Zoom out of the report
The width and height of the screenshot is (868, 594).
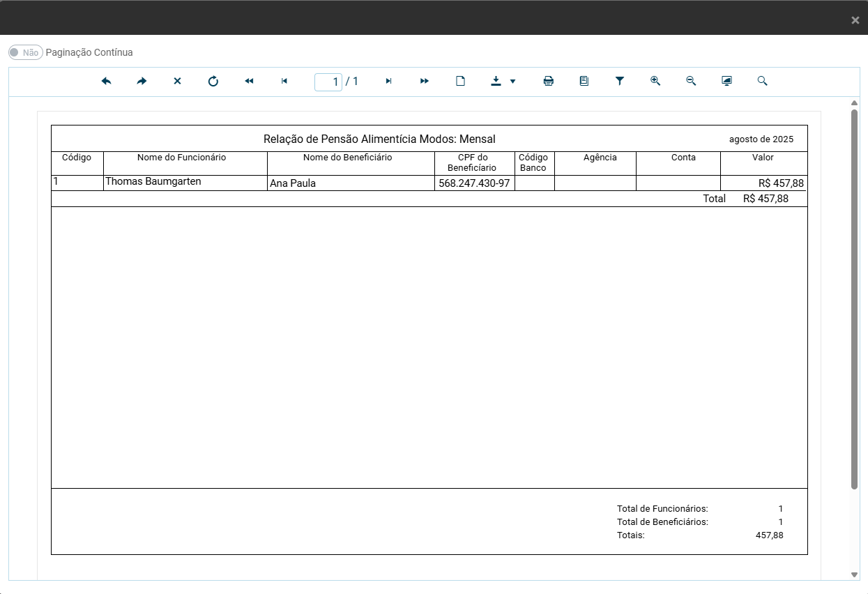(x=691, y=82)
